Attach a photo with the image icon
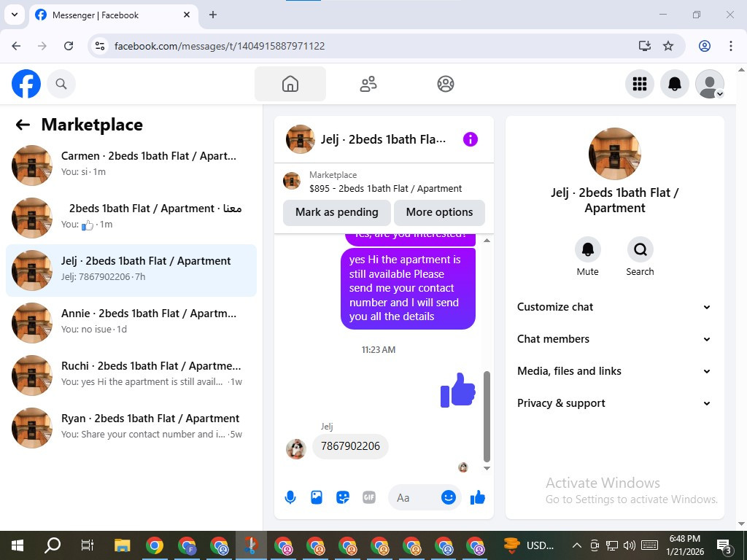This screenshot has height=560, width=747. pos(317,497)
